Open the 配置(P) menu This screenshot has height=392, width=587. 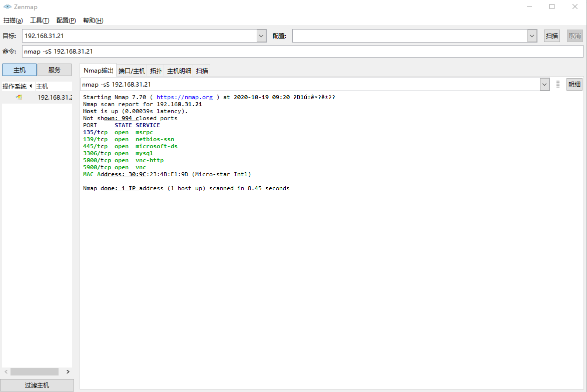pos(66,20)
